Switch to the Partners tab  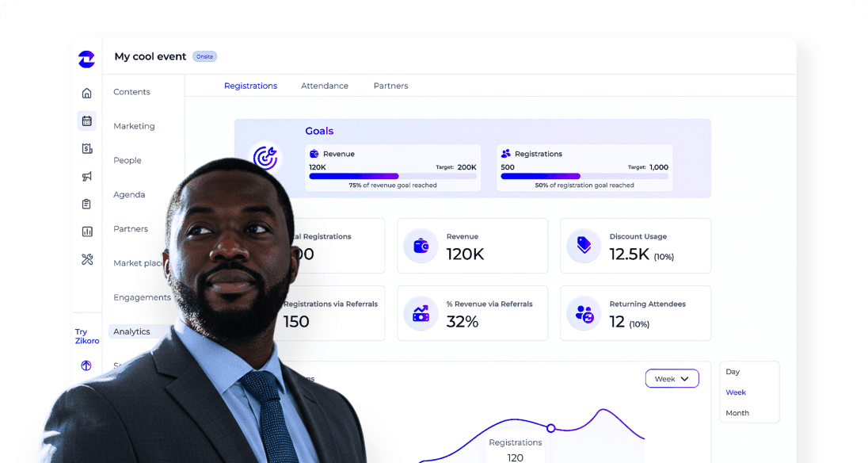390,86
